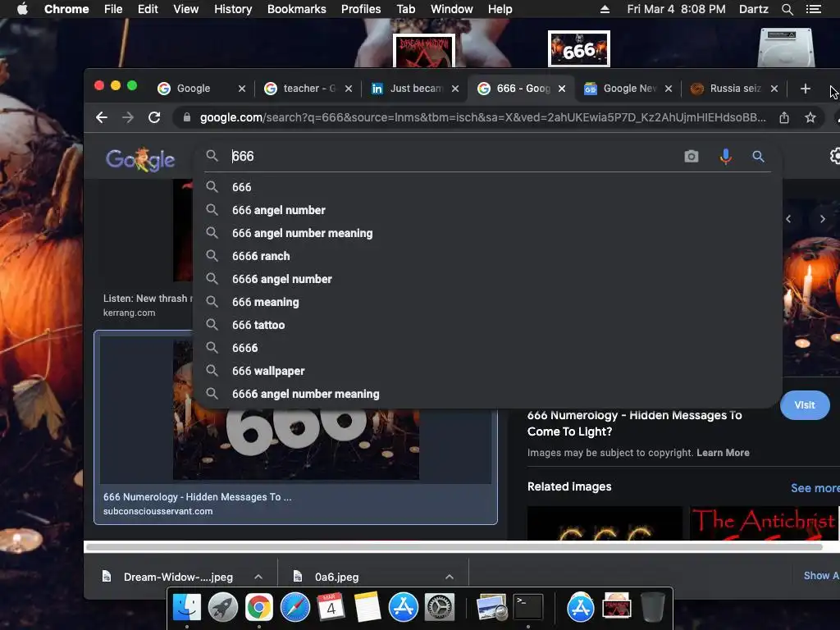The height and width of the screenshot is (630, 840).
Task: Show next image in preview panel
Action: click(822, 218)
